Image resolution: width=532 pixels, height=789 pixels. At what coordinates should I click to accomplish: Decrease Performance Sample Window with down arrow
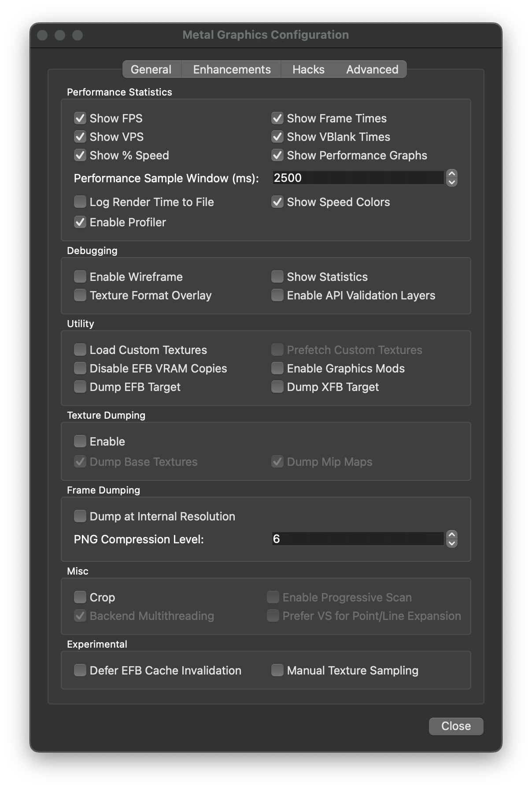point(452,182)
